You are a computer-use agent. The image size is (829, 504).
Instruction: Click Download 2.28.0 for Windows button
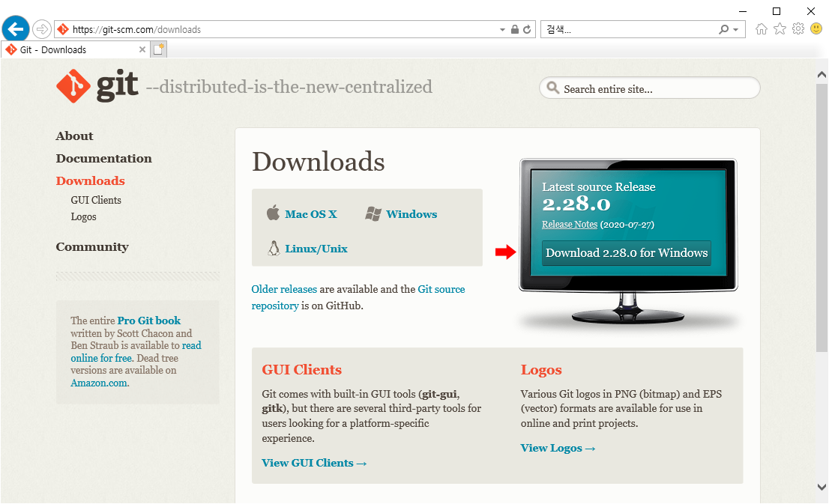pyautogui.click(x=627, y=253)
